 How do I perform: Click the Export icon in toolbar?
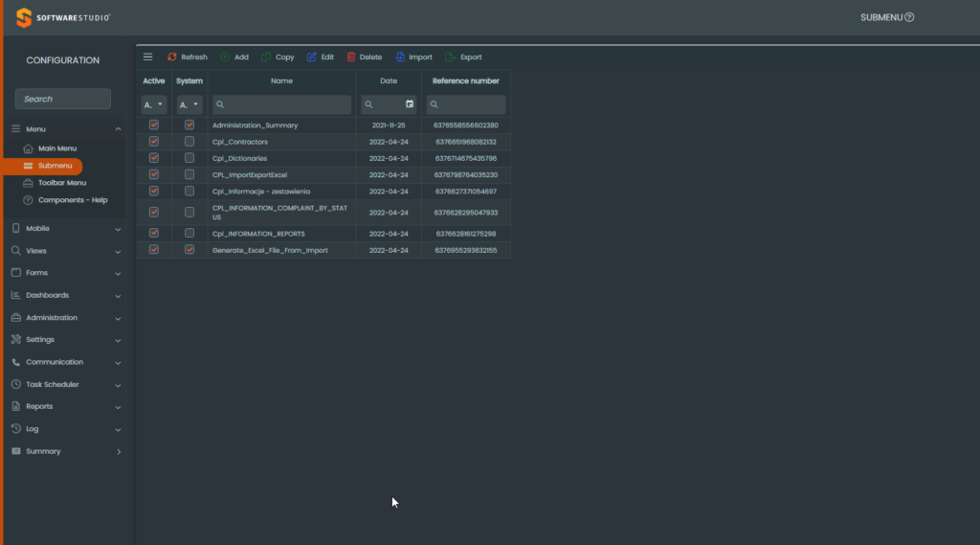451,57
